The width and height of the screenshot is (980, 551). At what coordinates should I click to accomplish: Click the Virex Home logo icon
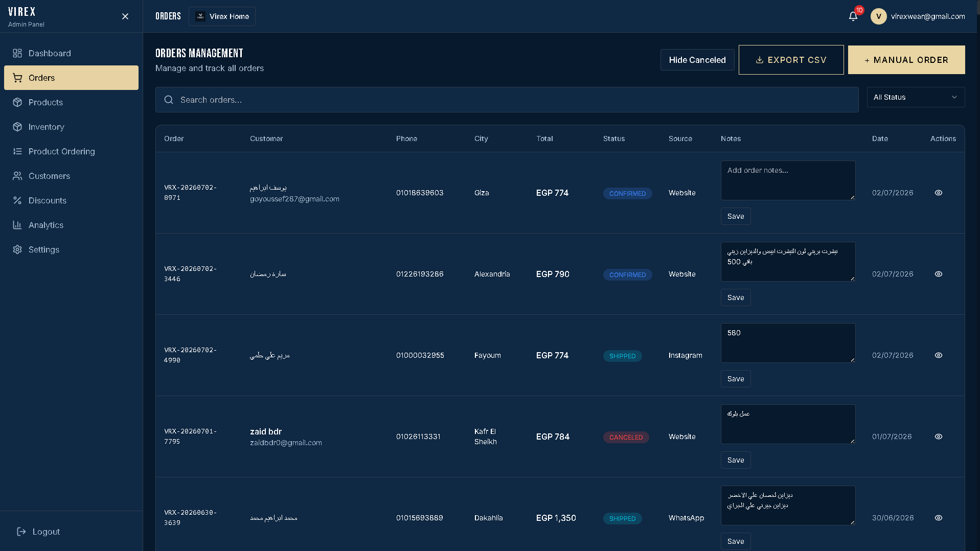(x=200, y=16)
